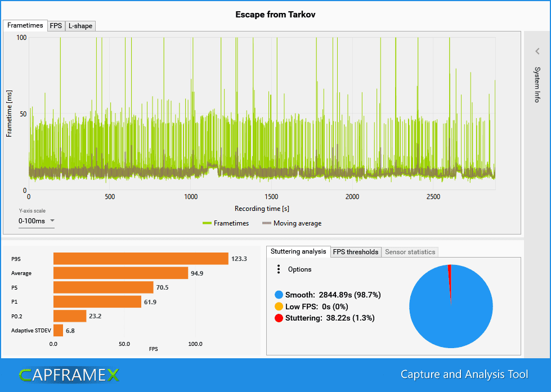Click the Average bar in the FPS chart
The width and height of the screenshot is (551, 392).
pos(120,273)
